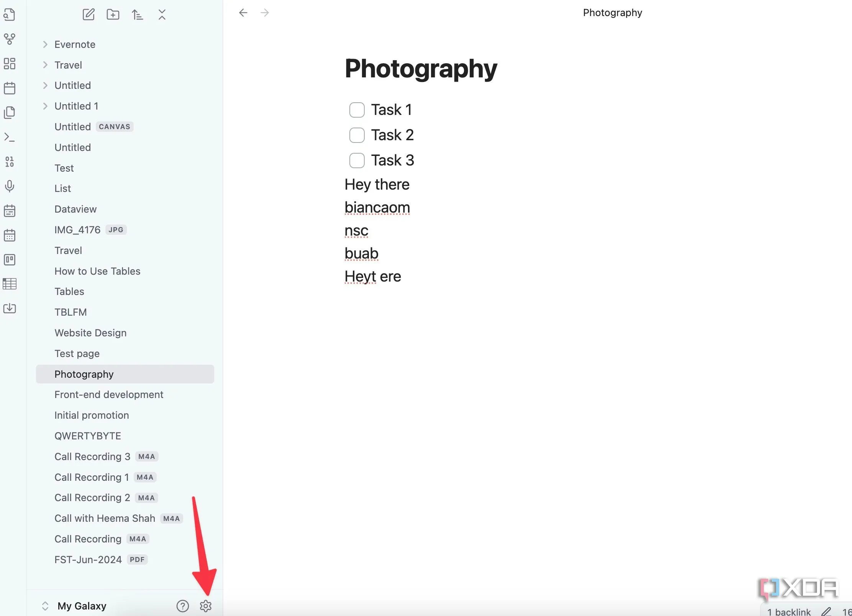The image size is (852, 616).
Task: Click the 1 backlink status item
Action: click(x=788, y=612)
